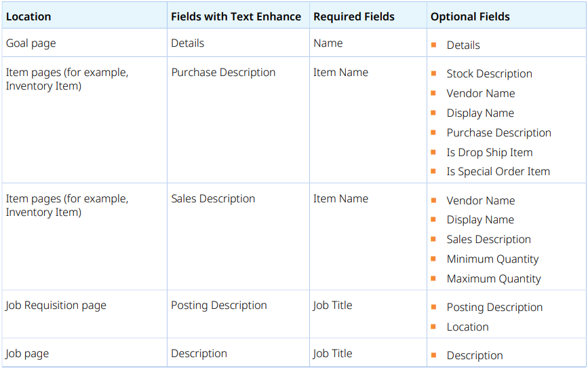This screenshot has height=368, width=588.
Task: Click the Maximum Quantity optional field
Action: click(494, 279)
